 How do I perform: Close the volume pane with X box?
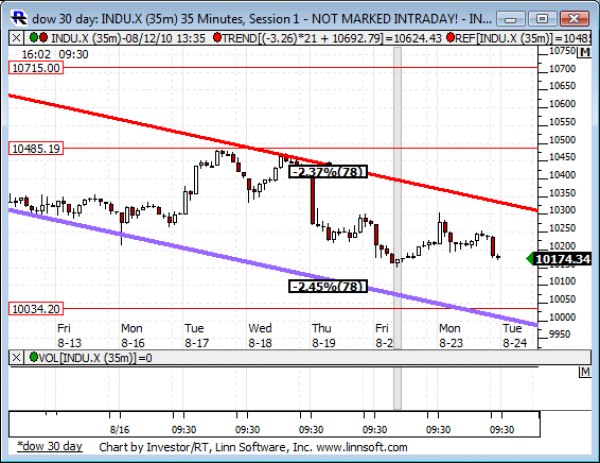pyautogui.click(x=16, y=358)
